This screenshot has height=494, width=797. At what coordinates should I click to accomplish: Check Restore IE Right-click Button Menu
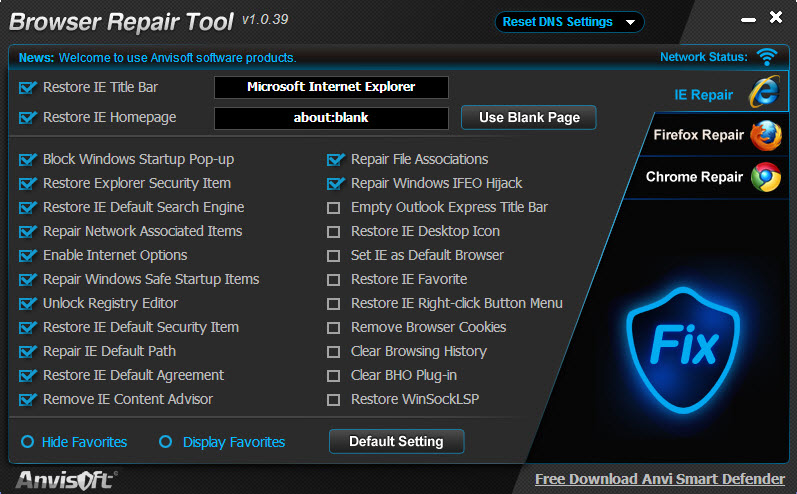coord(333,304)
